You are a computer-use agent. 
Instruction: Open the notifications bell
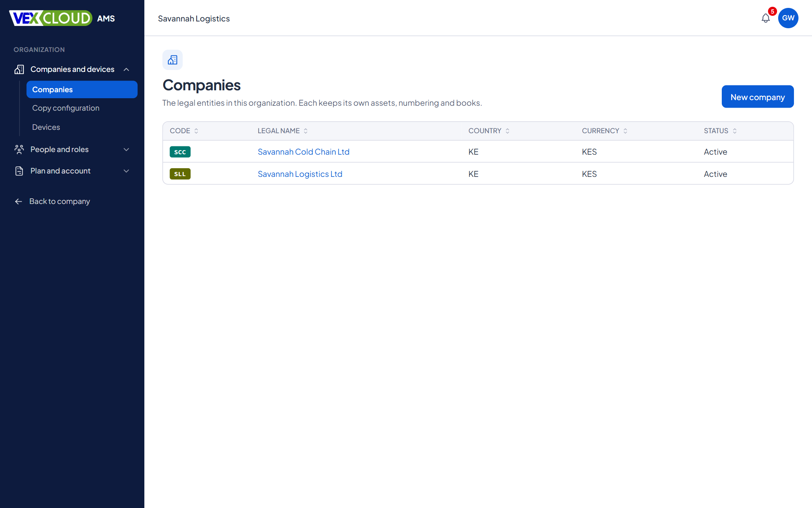pos(765,18)
